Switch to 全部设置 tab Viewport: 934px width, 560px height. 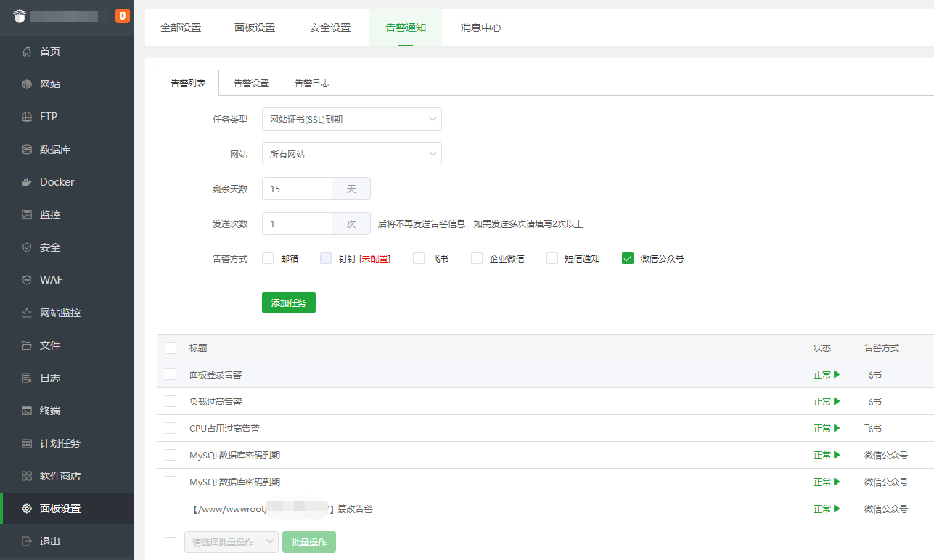pyautogui.click(x=181, y=28)
